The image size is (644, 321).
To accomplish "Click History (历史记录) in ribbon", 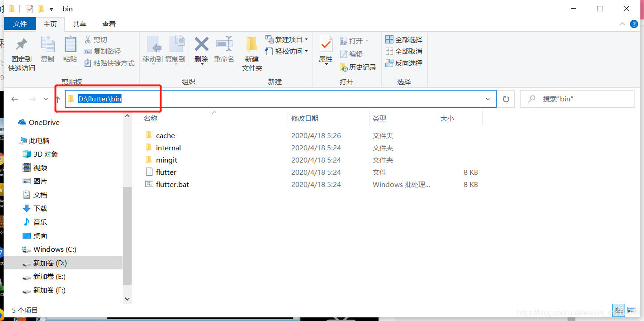I will [358, 67].
